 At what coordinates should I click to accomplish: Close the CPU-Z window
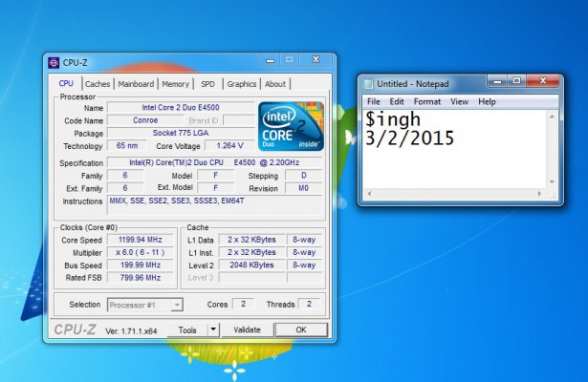pyautogui.click(x=316, y=59)
